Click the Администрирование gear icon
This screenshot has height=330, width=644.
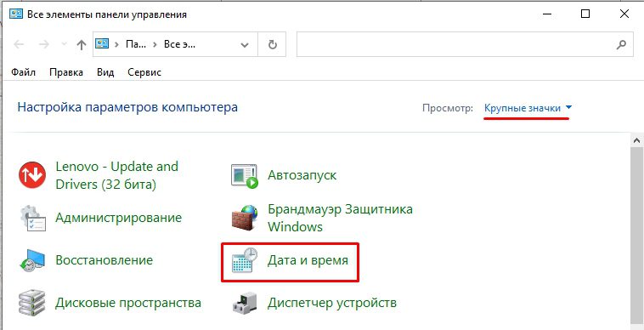click(x=32, y=219)
